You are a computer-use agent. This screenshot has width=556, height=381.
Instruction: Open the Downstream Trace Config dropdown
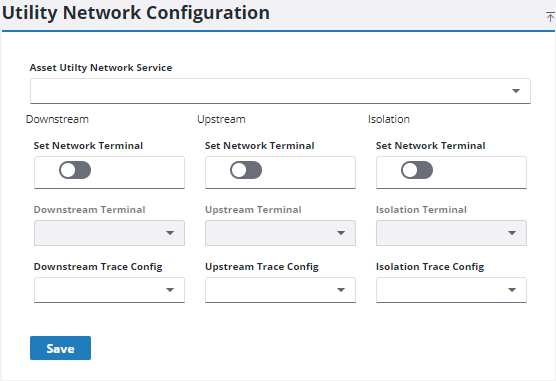click(109, 290)
